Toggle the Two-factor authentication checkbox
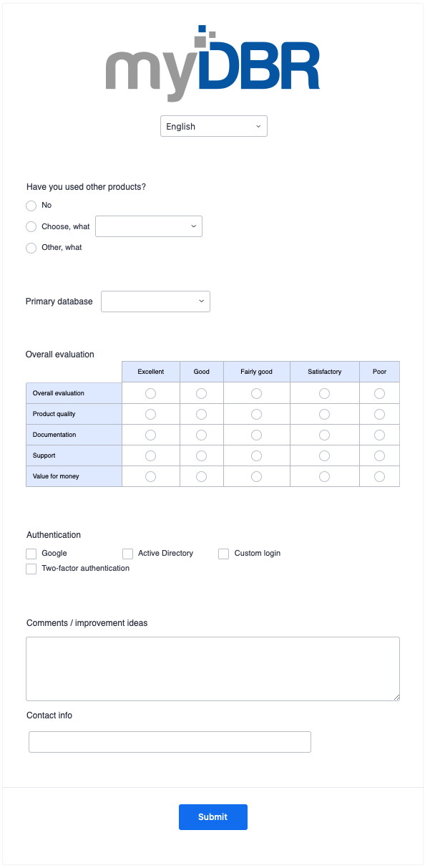 click(x=31, y=569)
